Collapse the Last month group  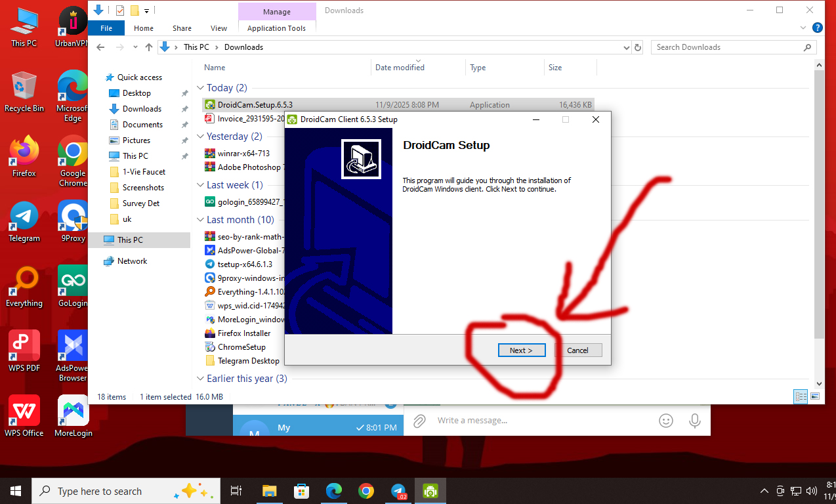[200, 220]
